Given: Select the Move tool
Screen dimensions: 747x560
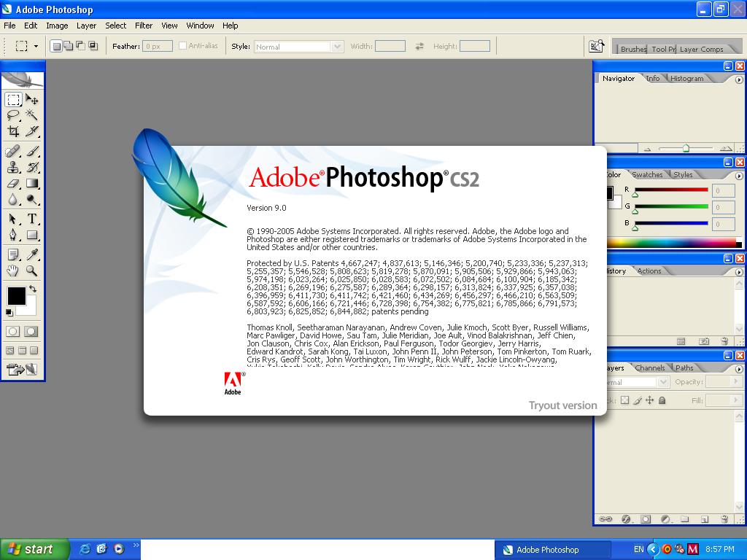Looking at the screenshot, I should [32, 99].
